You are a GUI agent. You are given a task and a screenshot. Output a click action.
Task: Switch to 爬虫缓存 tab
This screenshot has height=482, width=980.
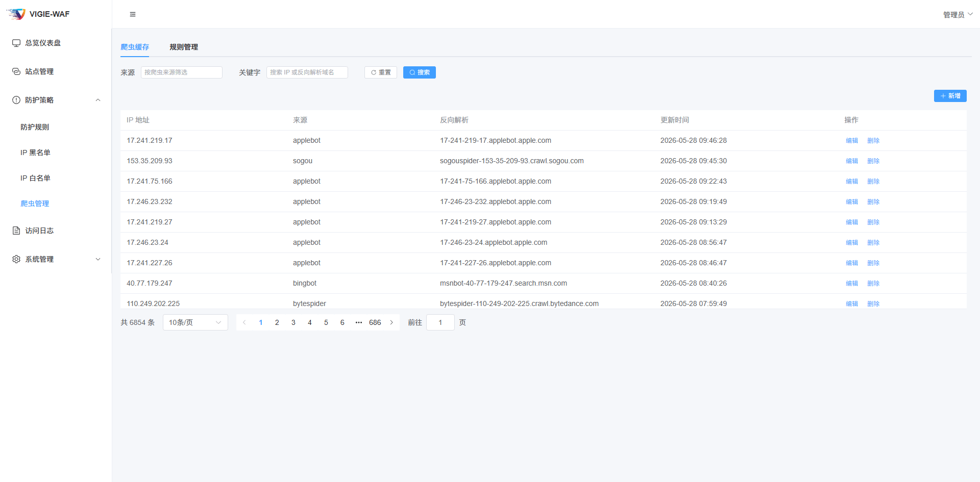[x=135, y=47]
